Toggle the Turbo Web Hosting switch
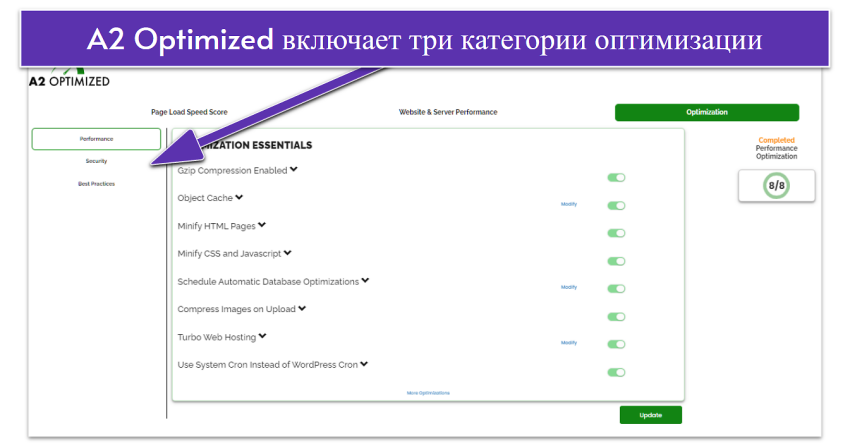The width and height of the screenshot is (850, 446). tap(616, 344)
